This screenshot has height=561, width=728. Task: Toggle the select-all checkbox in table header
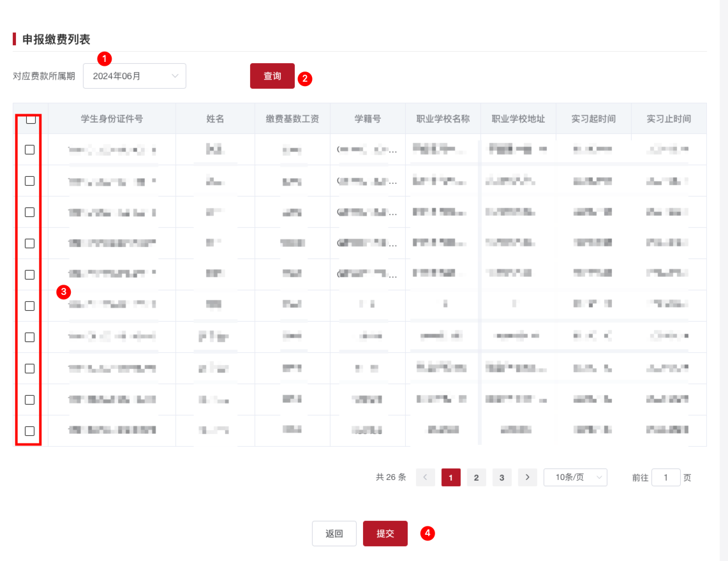[30, 119]
